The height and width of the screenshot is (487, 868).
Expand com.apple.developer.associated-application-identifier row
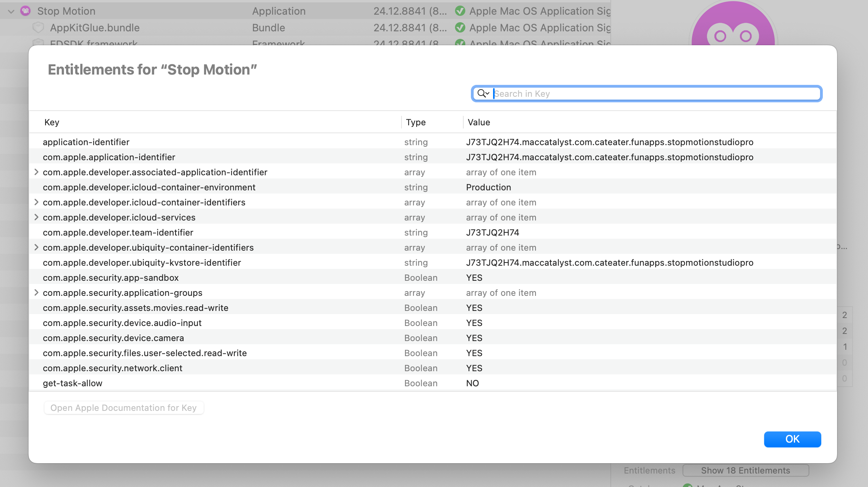coord(36,172)
